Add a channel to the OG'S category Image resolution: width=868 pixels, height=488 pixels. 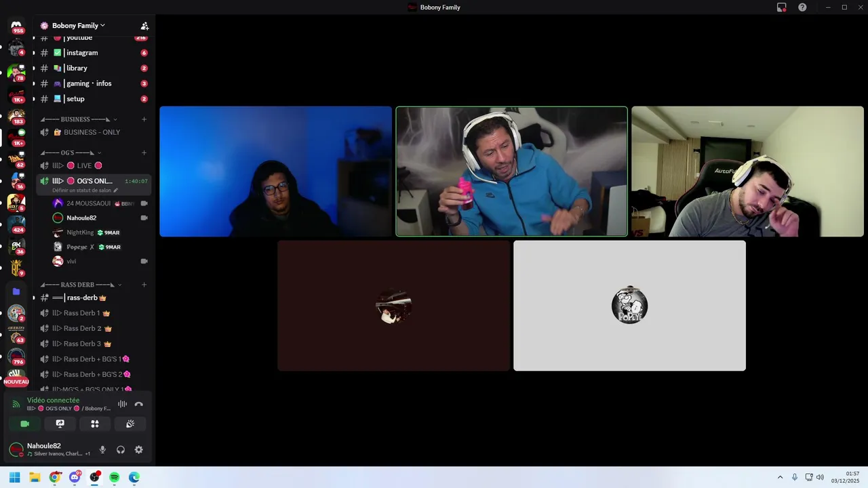[x=144, y=152]
